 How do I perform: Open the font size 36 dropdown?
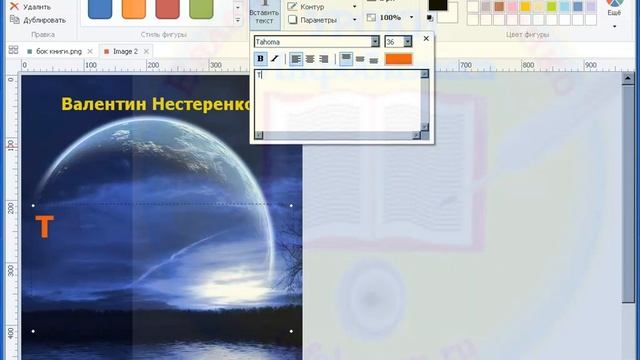(407, 41)
